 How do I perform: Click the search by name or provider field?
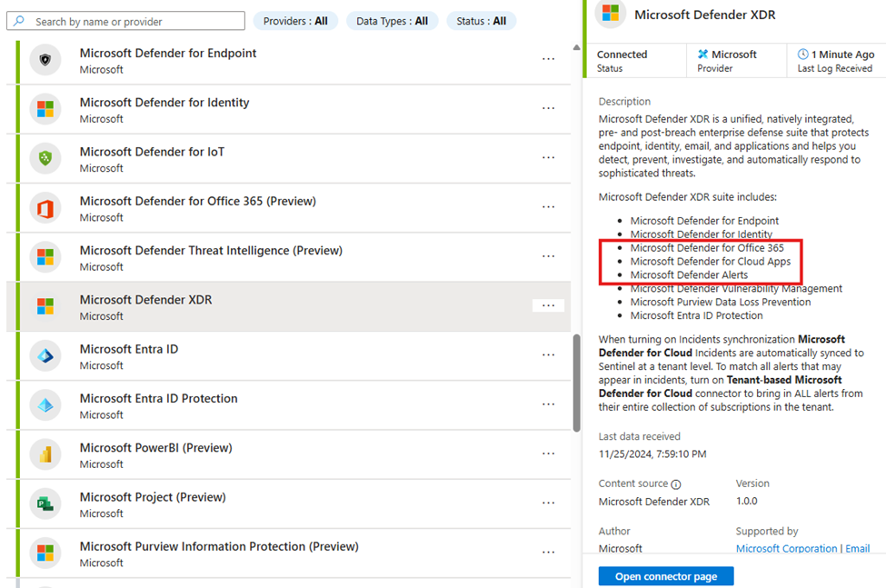(126, 21)
